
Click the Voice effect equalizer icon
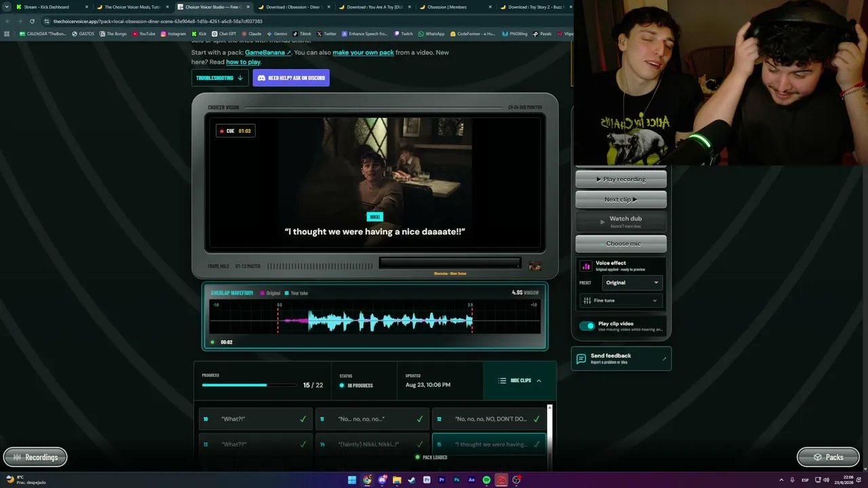coord(586,266)
